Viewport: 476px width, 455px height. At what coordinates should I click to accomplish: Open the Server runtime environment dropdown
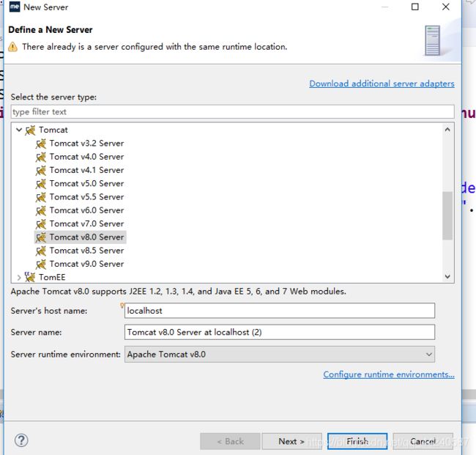428,354
